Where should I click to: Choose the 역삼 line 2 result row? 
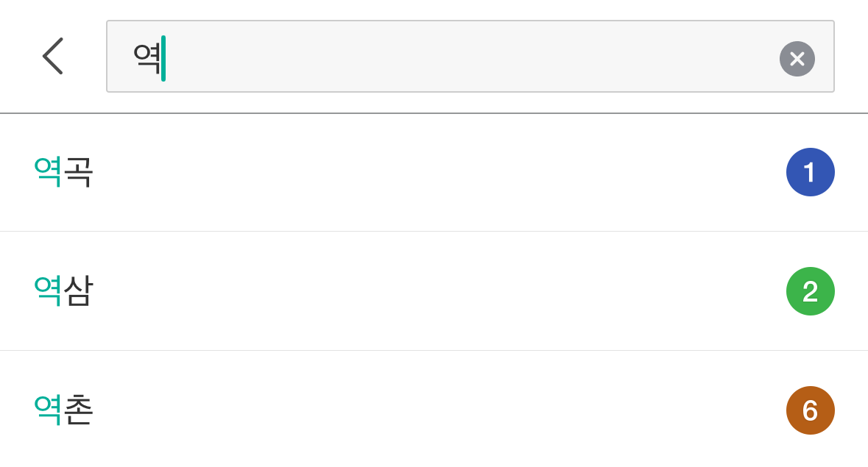434,291
